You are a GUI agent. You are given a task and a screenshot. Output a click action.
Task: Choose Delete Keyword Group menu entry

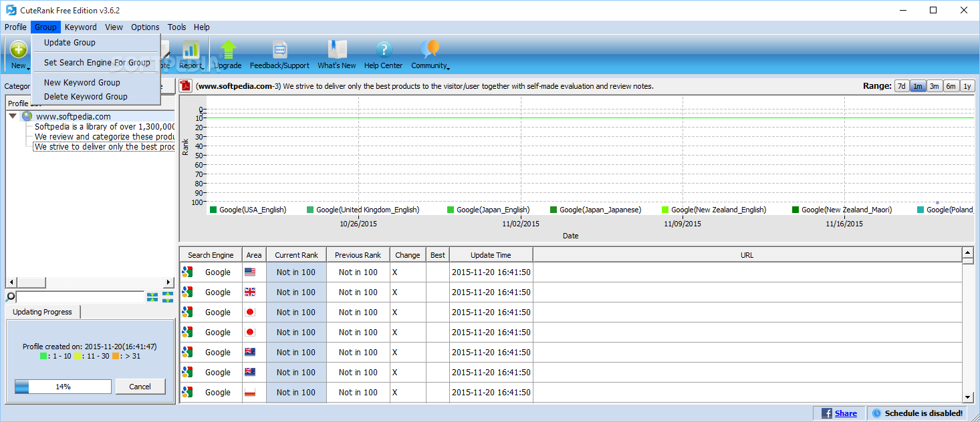[x=96, y=96]
